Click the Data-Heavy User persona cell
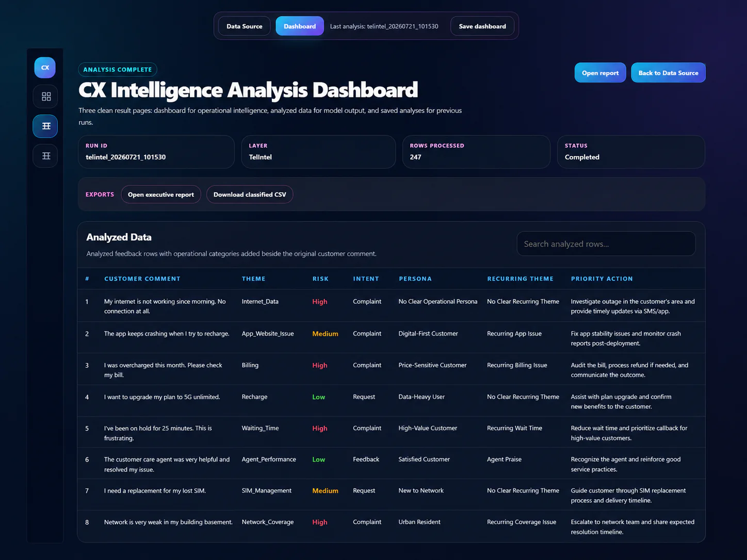This screenshot has height=560, width=747. click(421, 397)
